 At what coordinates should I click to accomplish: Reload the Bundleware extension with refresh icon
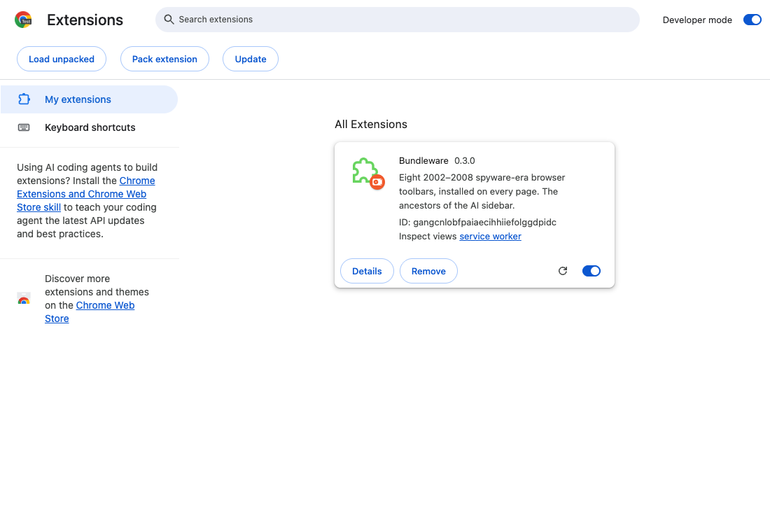coord(563,271)
